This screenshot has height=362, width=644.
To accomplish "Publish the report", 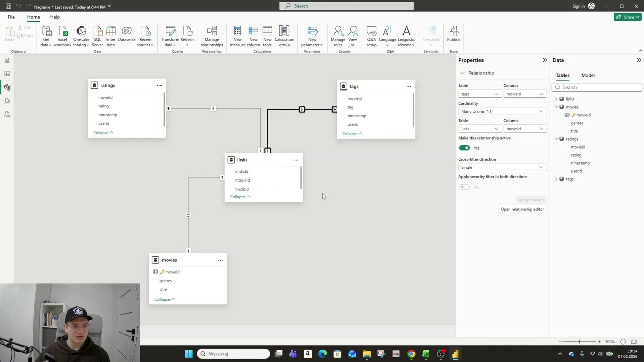I will point(453,34).
